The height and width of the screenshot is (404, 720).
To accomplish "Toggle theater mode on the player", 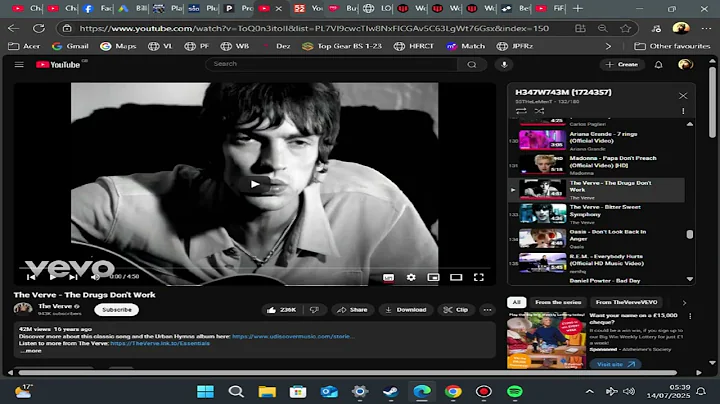I will [456, 277].
